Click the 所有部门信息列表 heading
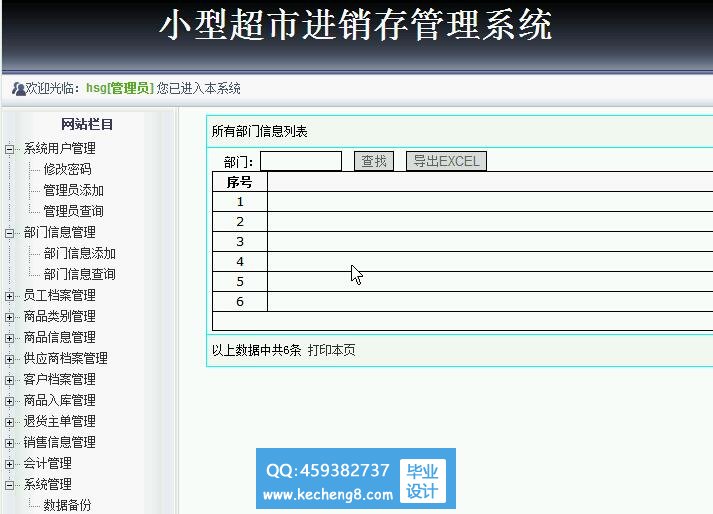 tap(260, 131)
